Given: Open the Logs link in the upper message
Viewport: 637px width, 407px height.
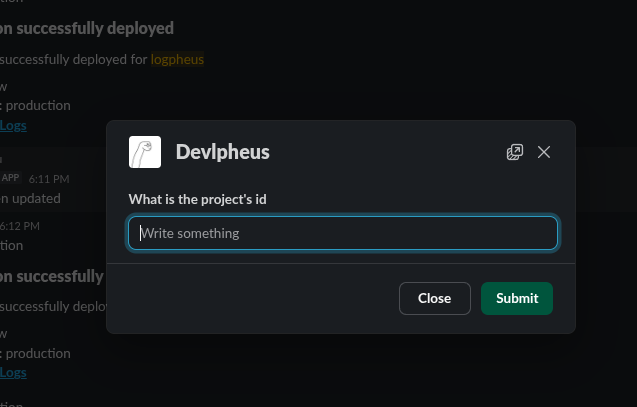Looking at the screenshot, I should pos(13,125).
